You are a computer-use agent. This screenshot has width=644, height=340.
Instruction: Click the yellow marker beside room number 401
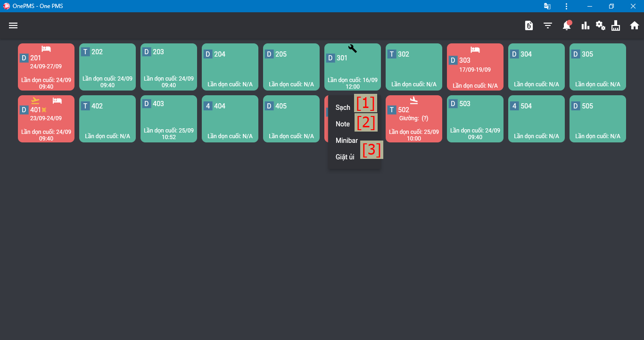[x=44, y=110]
